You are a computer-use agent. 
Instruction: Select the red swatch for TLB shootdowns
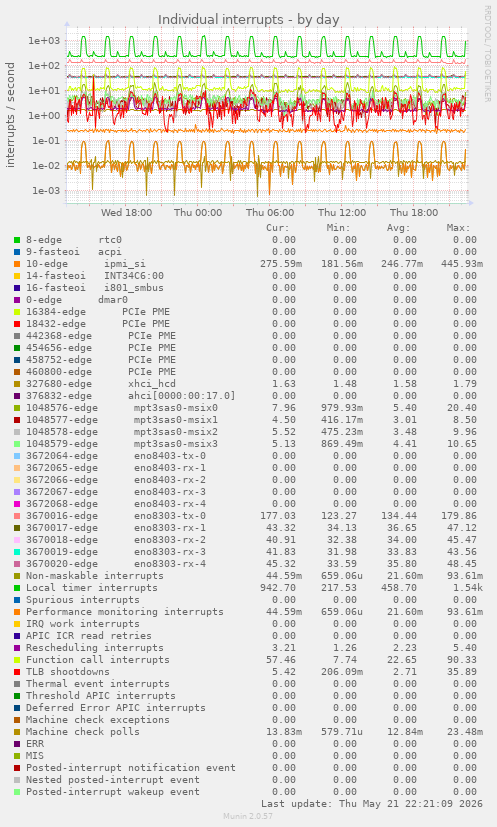17,672
